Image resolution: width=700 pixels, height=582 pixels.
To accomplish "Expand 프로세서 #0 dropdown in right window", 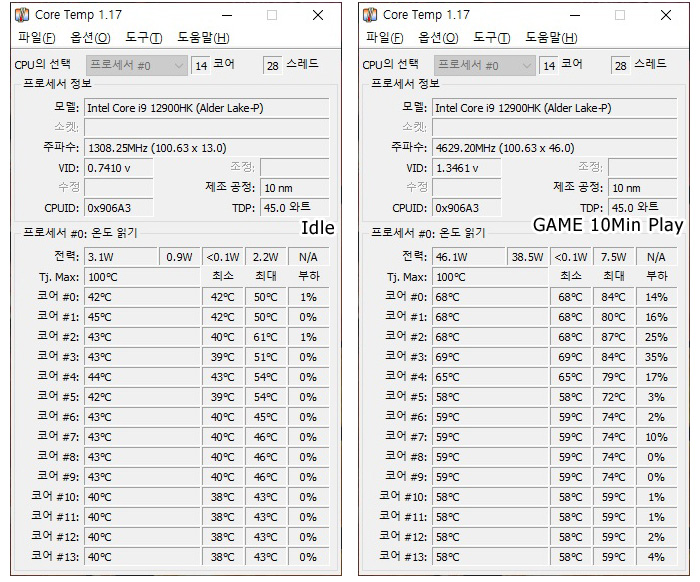I will 484,66.
